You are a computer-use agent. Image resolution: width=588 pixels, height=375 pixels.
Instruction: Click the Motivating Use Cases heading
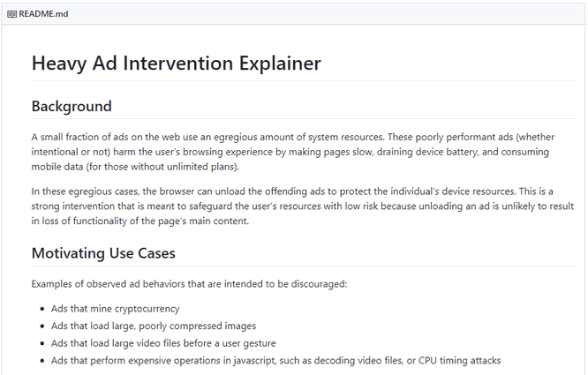click(x=103, y=253)
